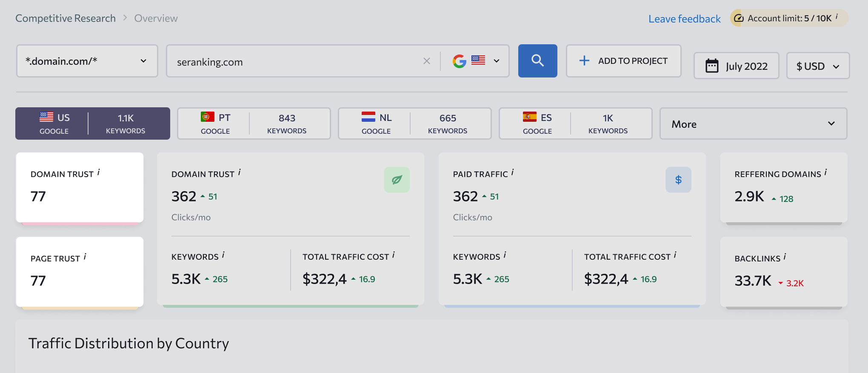Viewport: 868px width, 373px height.
Task: Click the Overview breadcrumb
Action: pyautogui.click(x=156, y=18)
